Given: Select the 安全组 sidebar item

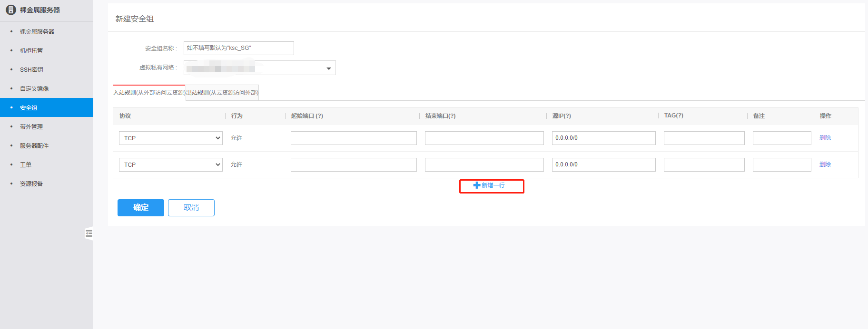Looking at the screenshot, I should [x=47, y=107].
